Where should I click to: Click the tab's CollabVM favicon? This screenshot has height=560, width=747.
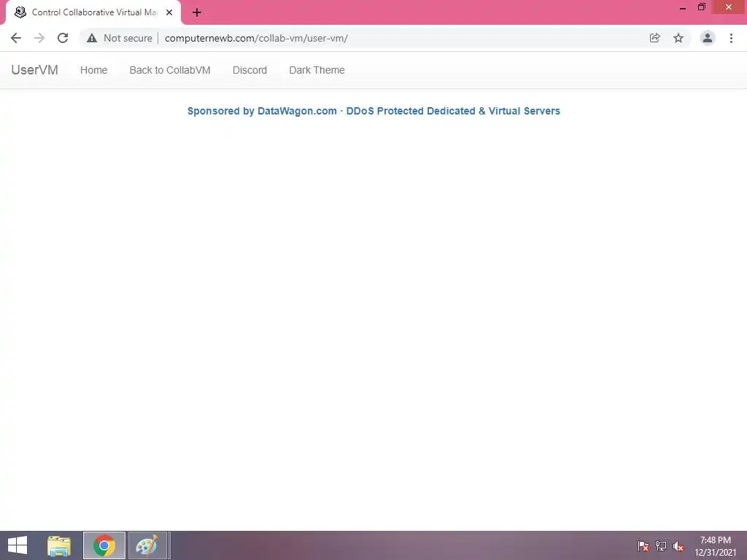tap(20, 12)
